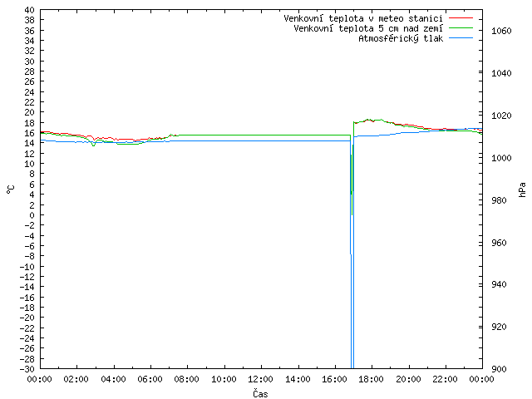The height and width of the screenshot is (399, 532).
Task: Click the green legend line sample
Action: (461, 27)
